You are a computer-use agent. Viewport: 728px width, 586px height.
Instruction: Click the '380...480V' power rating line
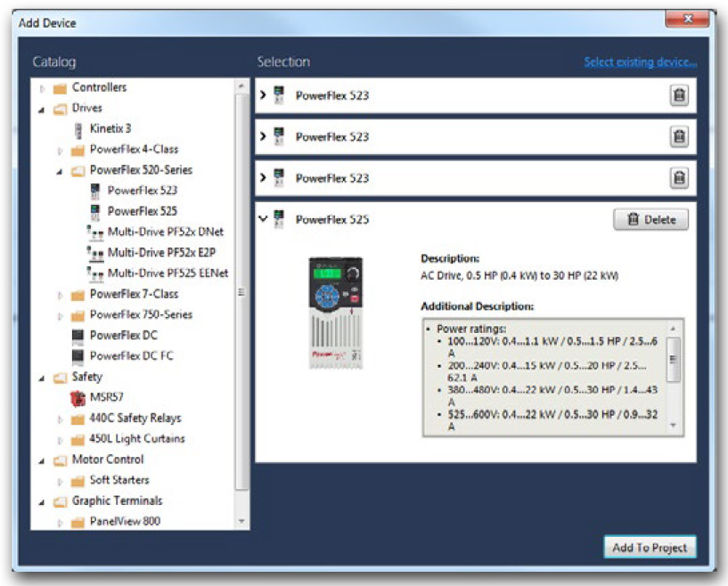(x=552, y=395)
